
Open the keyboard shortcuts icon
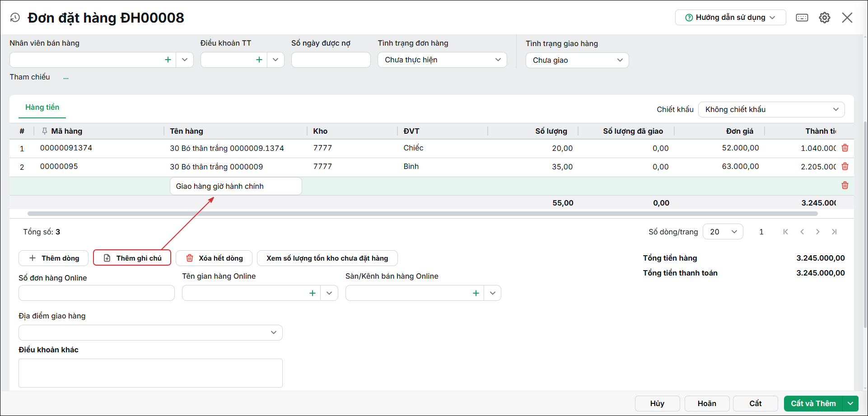[802, 18]
